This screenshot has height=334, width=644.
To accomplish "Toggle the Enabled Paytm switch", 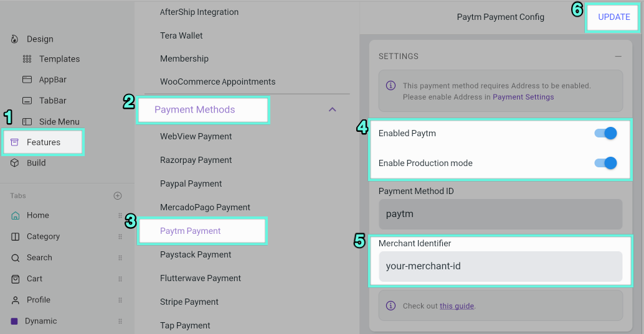I will (x=606, y=133).
